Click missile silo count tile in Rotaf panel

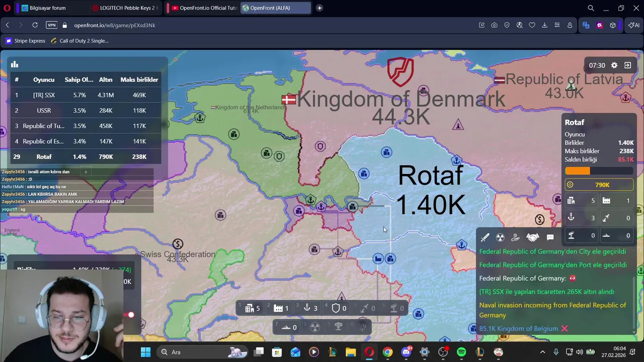616,218
